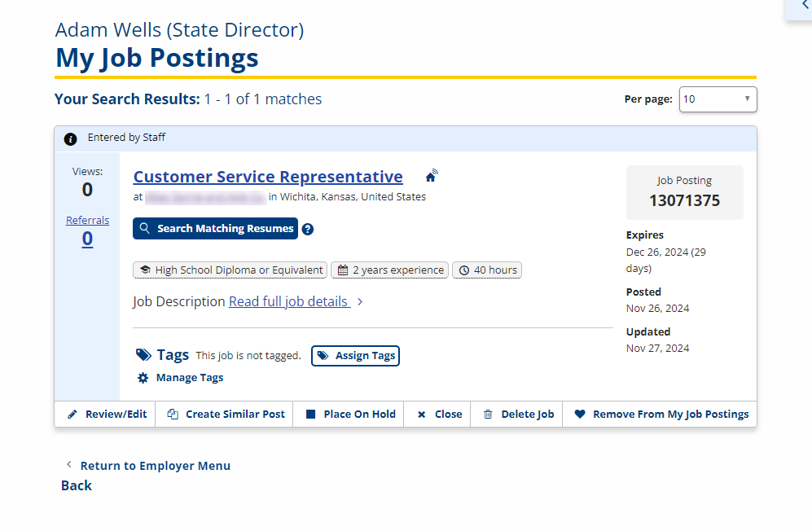Select Create Similar Post action
Viewport: 812px width, 531px height.
tap(226, 415)
